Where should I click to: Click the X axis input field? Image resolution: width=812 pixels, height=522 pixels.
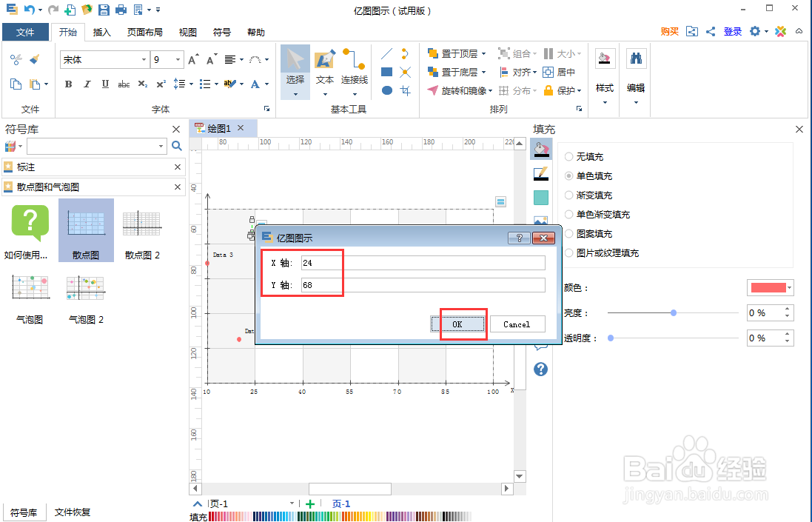[x=423, y=263]
